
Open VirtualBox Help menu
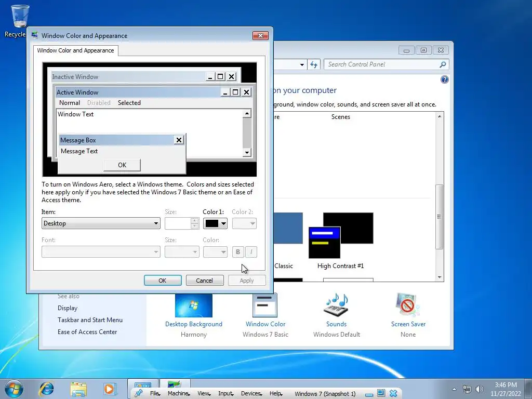click(x=276, y=393)
